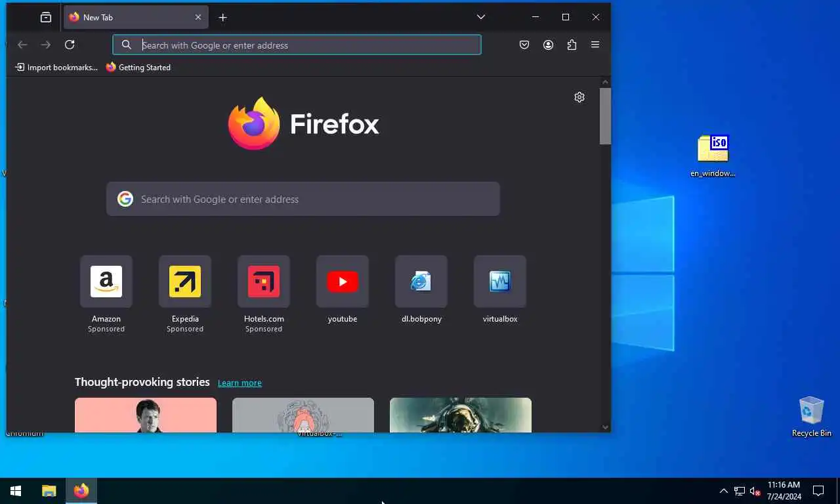Viewport: 840px width, 504px height.
Task: Go back with the back arrow
Action: (22, 45)
